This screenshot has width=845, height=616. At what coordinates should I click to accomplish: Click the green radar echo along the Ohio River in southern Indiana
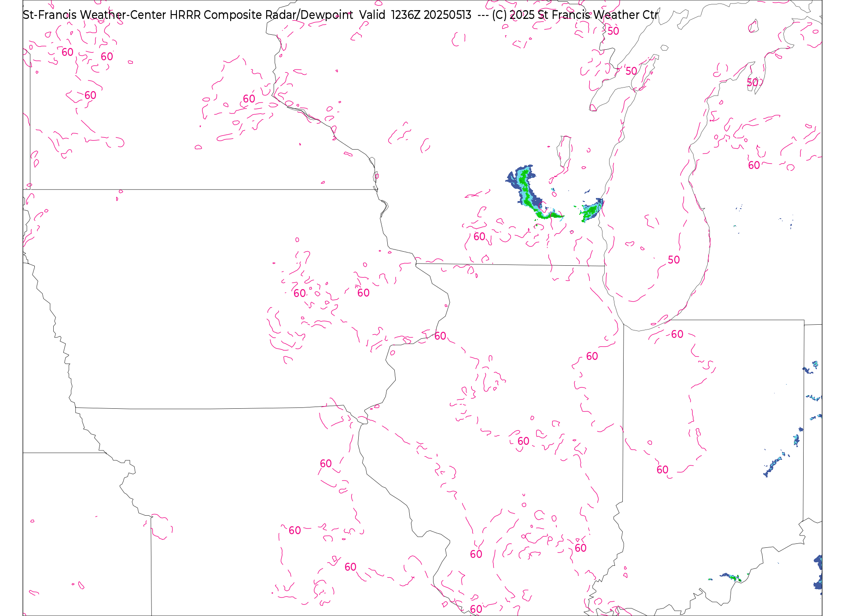(x=732, y=577)
